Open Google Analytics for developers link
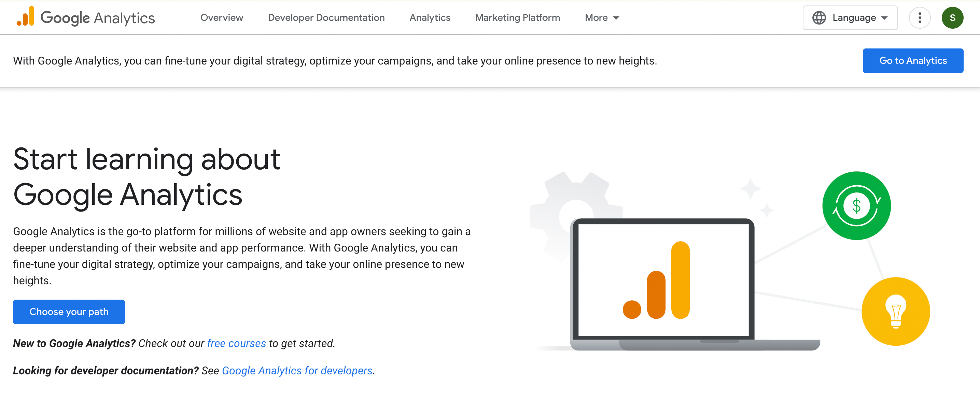Screen dimensions: 980x402 click(x=297, y=370)
